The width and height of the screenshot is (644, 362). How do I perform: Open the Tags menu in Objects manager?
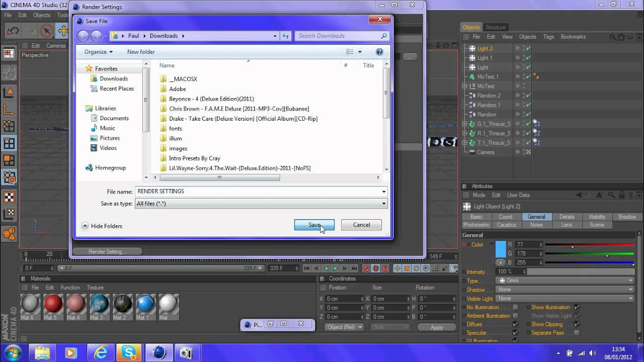(x=548, y=37)
